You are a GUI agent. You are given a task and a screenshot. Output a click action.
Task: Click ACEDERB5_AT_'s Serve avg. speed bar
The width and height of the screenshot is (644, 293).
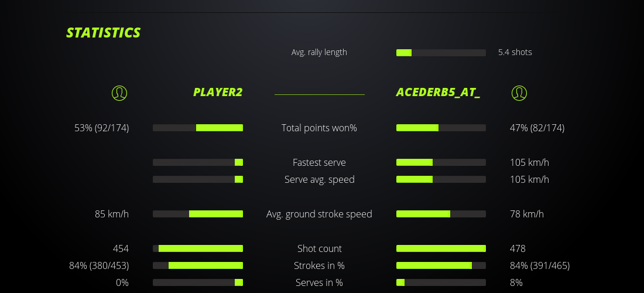[441, 179]
